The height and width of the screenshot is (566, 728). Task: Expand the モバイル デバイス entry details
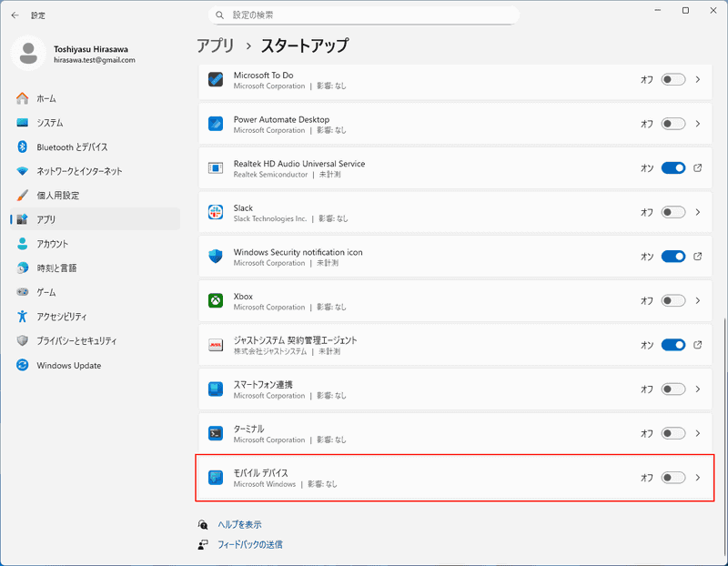click(699, 477)
